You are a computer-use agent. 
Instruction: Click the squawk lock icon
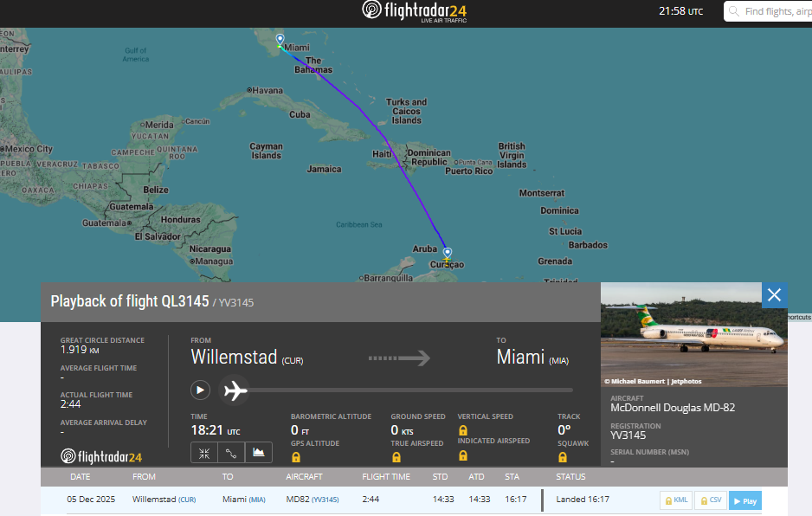(563, 456)
